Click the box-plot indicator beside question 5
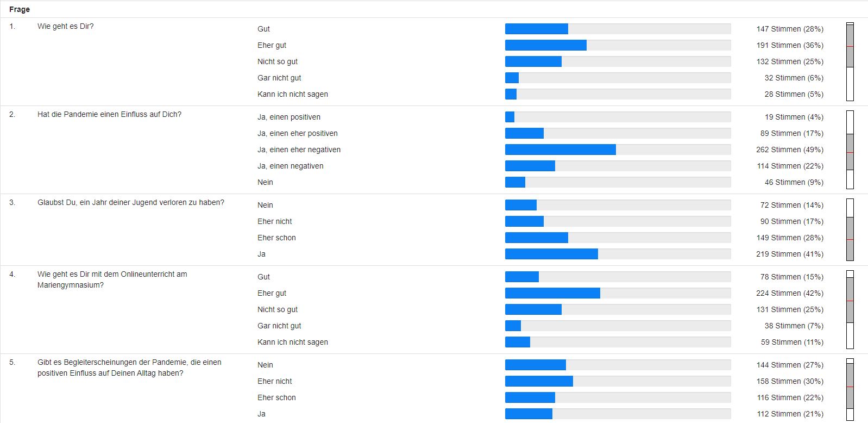The height and width of the screenshot is (423, 868). [850, 389]
